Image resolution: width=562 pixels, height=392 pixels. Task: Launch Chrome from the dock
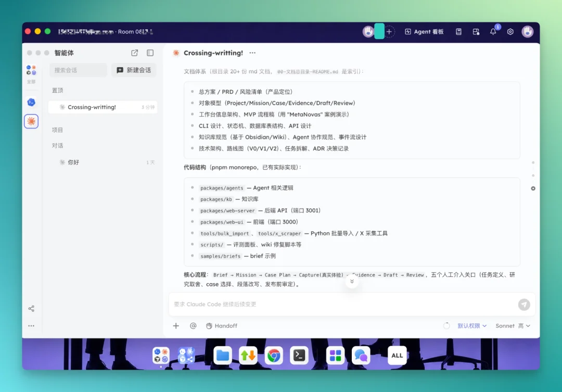click(274, 356)
